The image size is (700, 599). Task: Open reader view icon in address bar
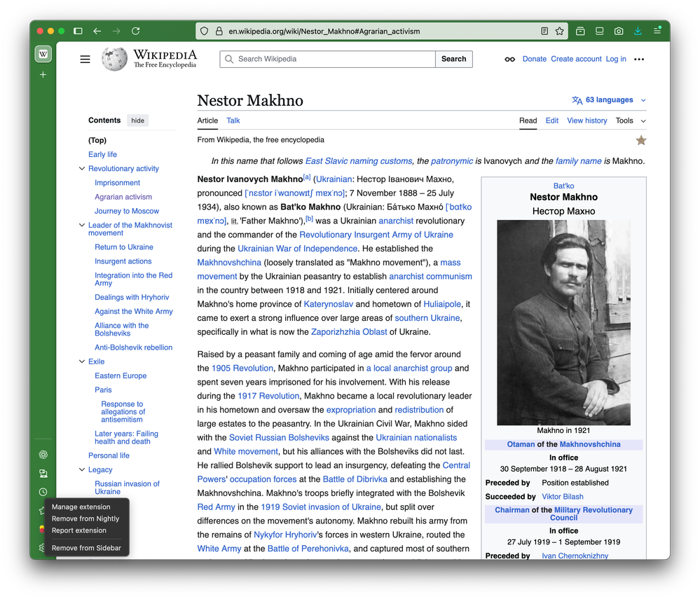544,31
